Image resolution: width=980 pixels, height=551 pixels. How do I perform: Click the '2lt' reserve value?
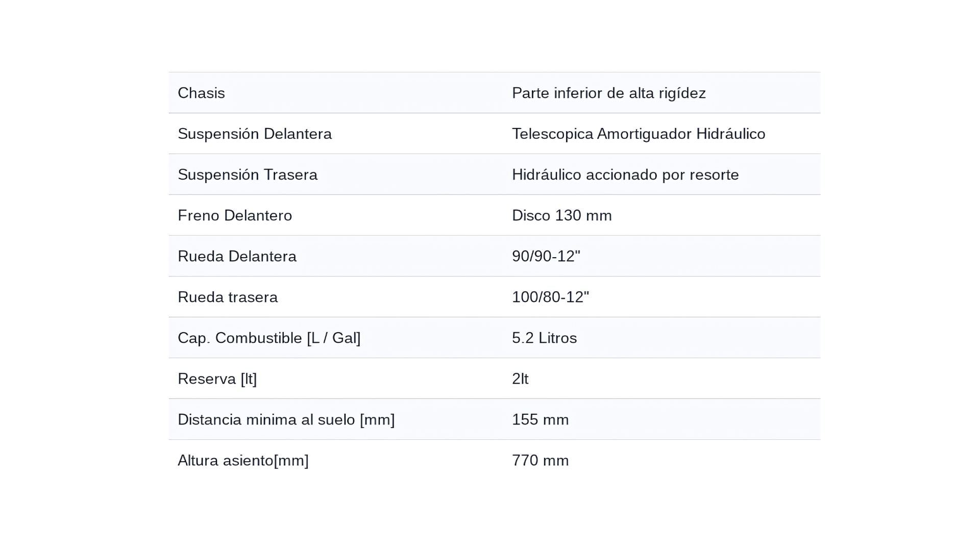click(x=520, y=379)
